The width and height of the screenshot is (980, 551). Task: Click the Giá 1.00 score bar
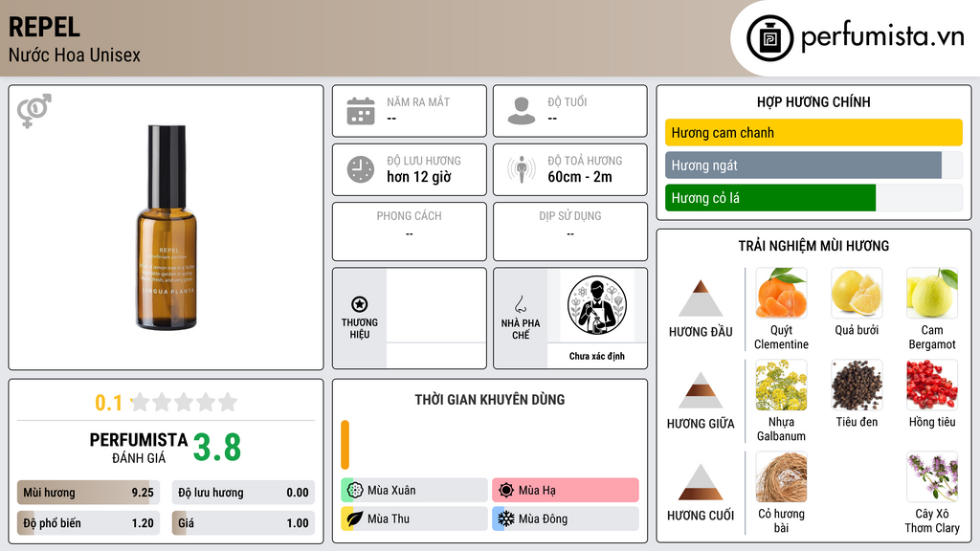coord(243,523)
